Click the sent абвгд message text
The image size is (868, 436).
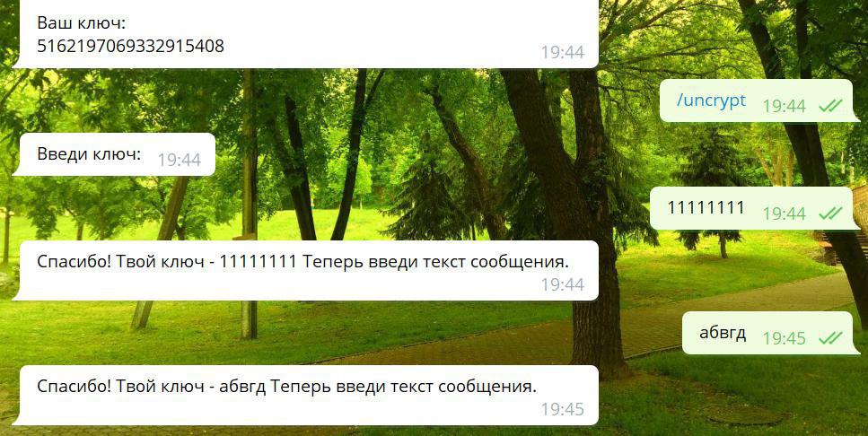(x=723, y=333)
